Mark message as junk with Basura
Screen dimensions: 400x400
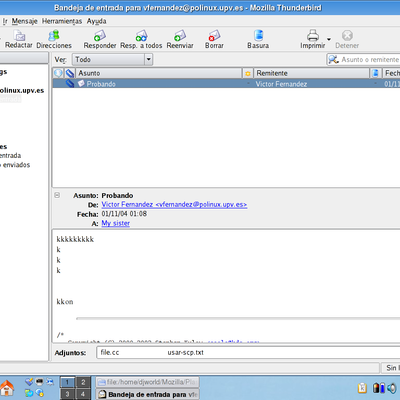coord(258,39)
